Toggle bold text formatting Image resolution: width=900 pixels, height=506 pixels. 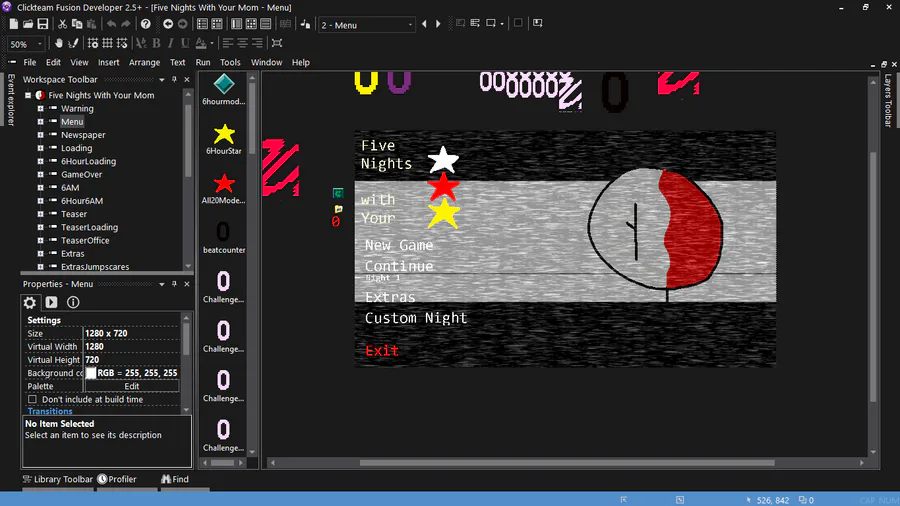point(156,43)
